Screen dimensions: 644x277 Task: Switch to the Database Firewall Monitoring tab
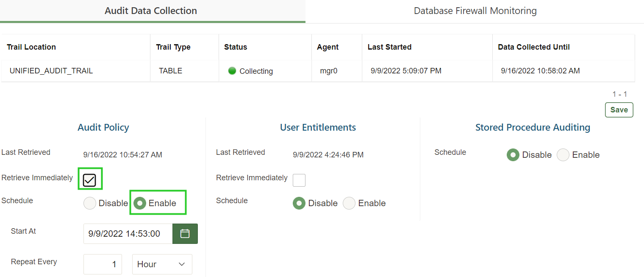[x=475, y=11]
